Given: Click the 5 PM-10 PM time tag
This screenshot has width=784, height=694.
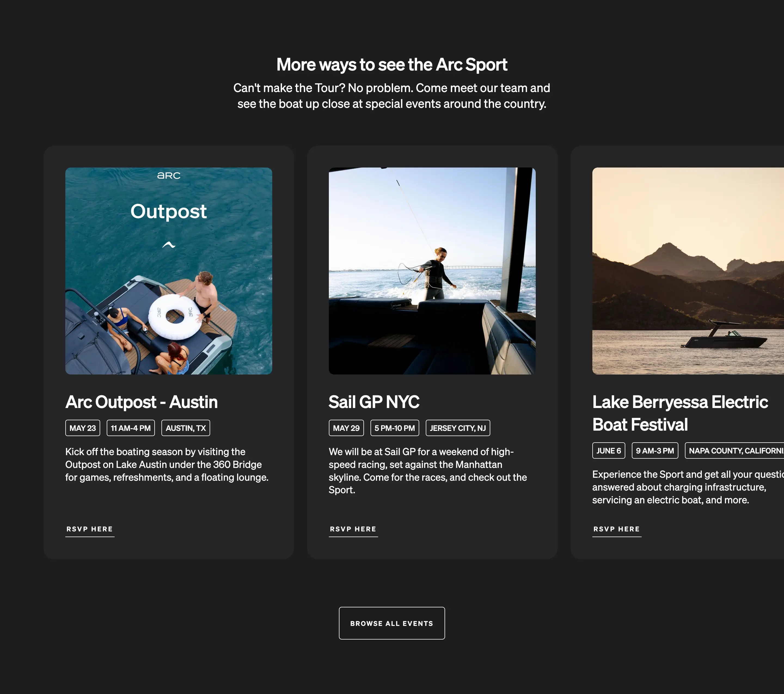Looking at the screenshot, I should pyautogui.click(x=395, y=428).
